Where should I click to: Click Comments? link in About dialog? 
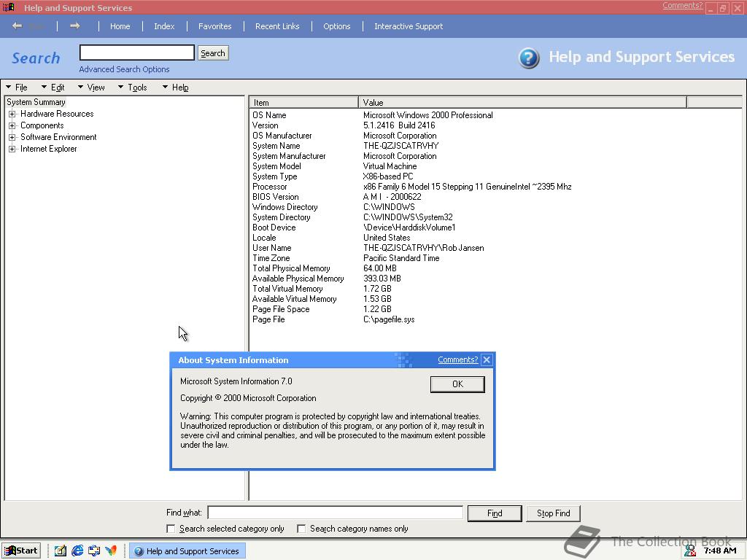coord(458,359)
